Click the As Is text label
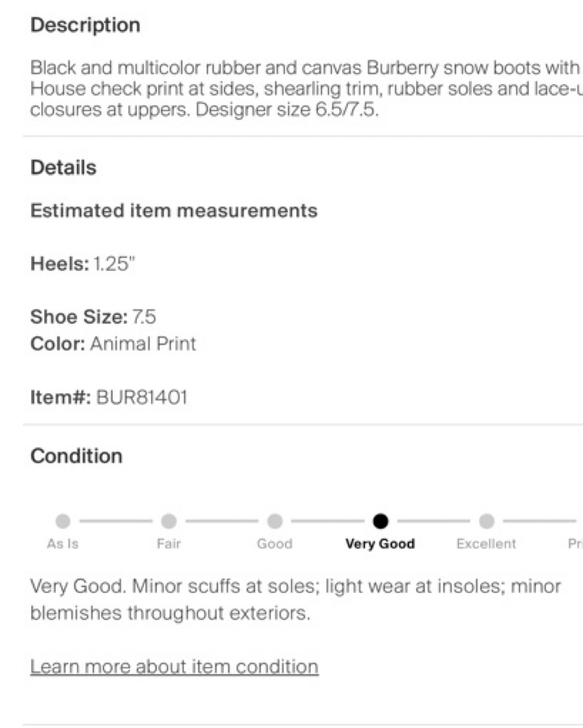This screenshot has height=728, width=583. pos(63,544)
